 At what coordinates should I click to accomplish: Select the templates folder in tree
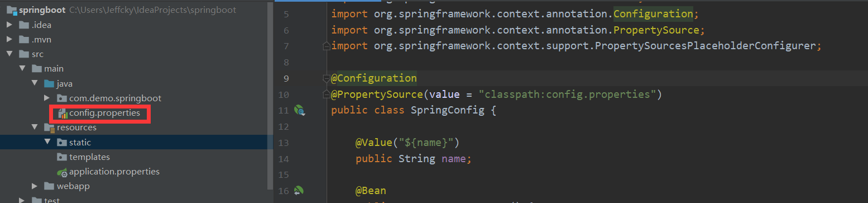(x=83, y=157)
